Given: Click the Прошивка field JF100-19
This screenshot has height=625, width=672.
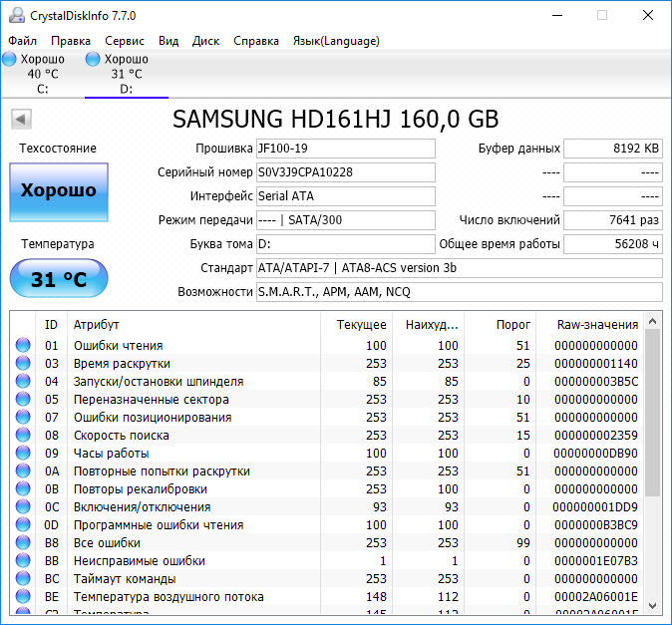Looking at the screenshot, I should coord(346,149).
